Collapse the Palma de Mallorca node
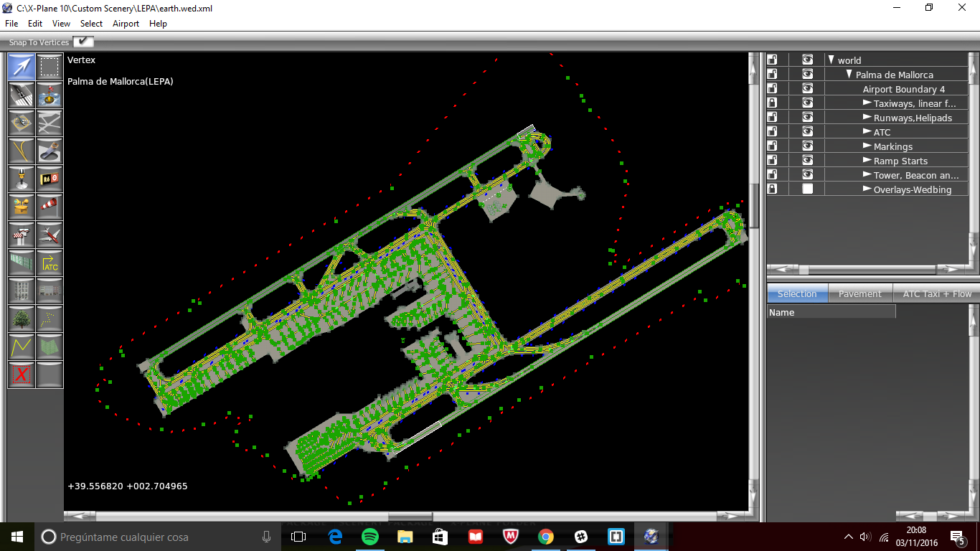 click(x=849, y=75)
